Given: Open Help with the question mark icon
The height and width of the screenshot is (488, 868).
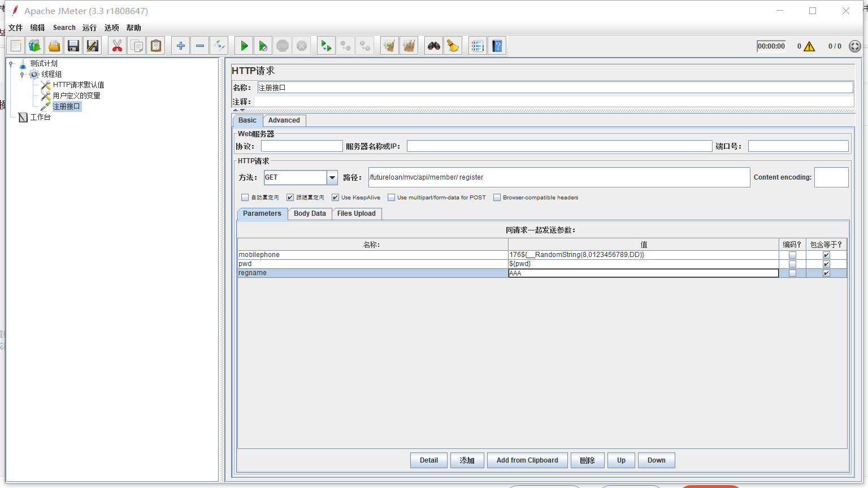Looking at the screenshot, I should coord(497,46).
